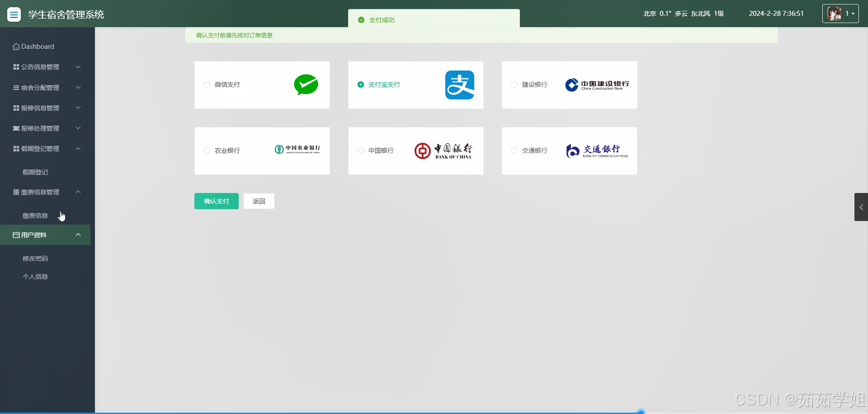
Task: Click the 返回 button
Action: point(259,201)
